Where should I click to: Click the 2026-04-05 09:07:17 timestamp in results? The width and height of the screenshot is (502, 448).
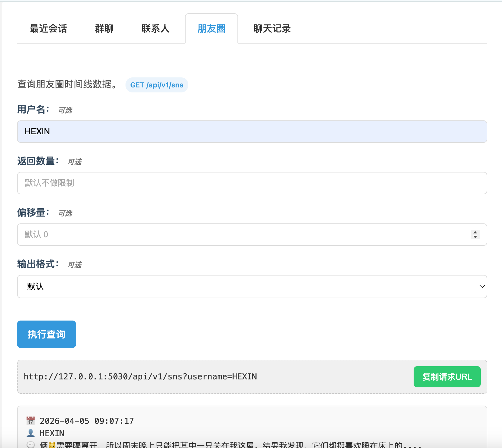87,421
